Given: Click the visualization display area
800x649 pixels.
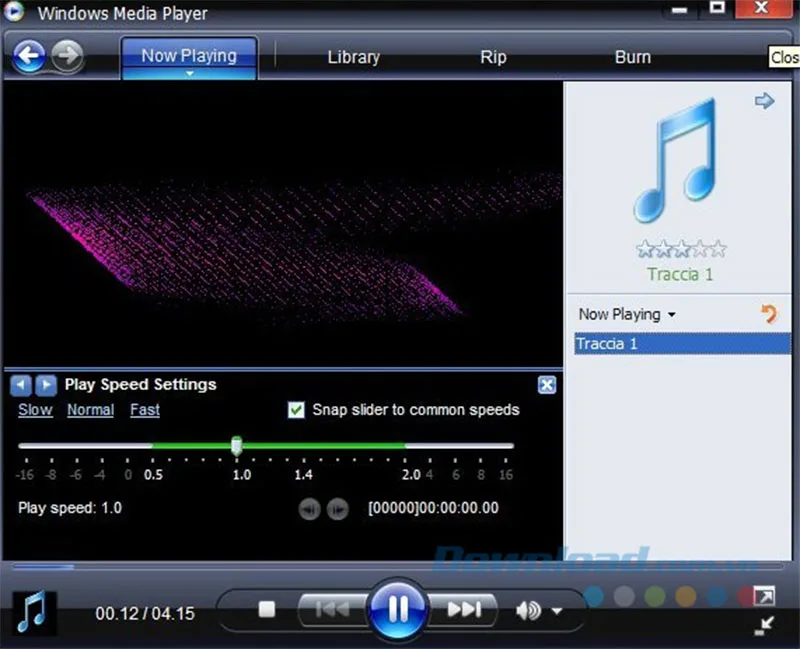Looking at the screenshot, I should point(283,223).
